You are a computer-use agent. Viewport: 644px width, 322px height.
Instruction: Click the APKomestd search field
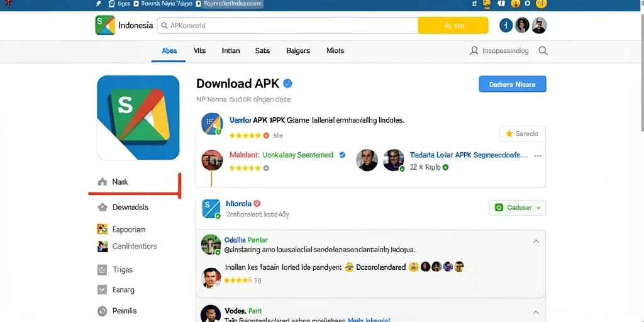(287, 25)
